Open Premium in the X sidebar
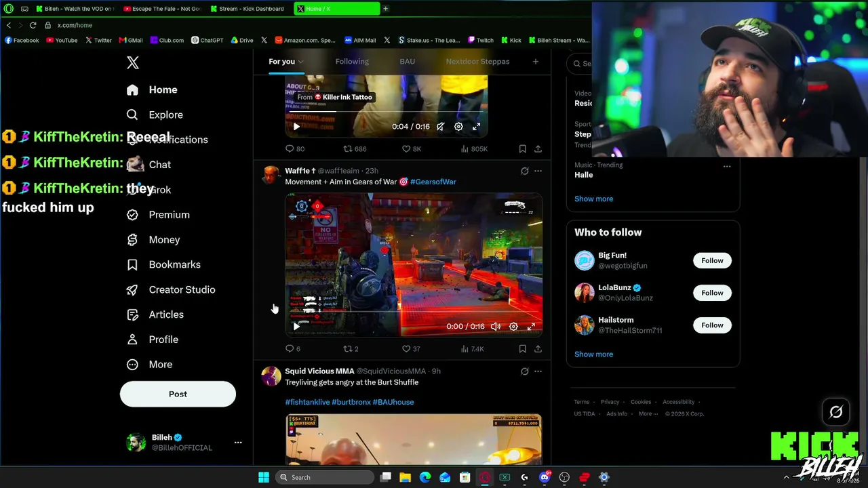 click(158, 214)
